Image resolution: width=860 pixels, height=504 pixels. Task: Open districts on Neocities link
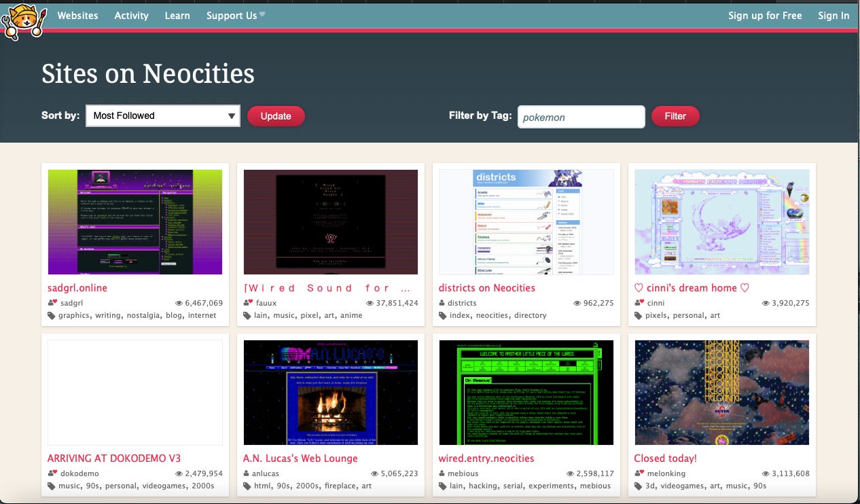(x=487, y=288)
